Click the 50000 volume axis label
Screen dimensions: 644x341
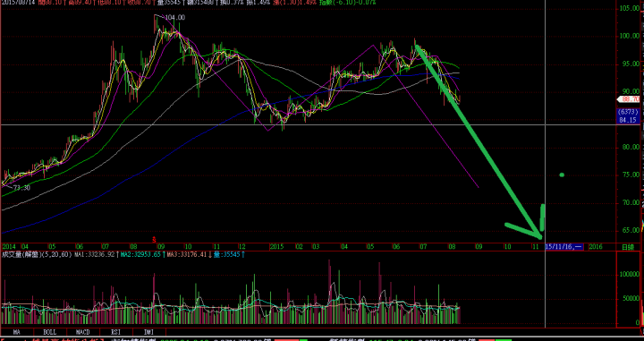click(631, 299)
